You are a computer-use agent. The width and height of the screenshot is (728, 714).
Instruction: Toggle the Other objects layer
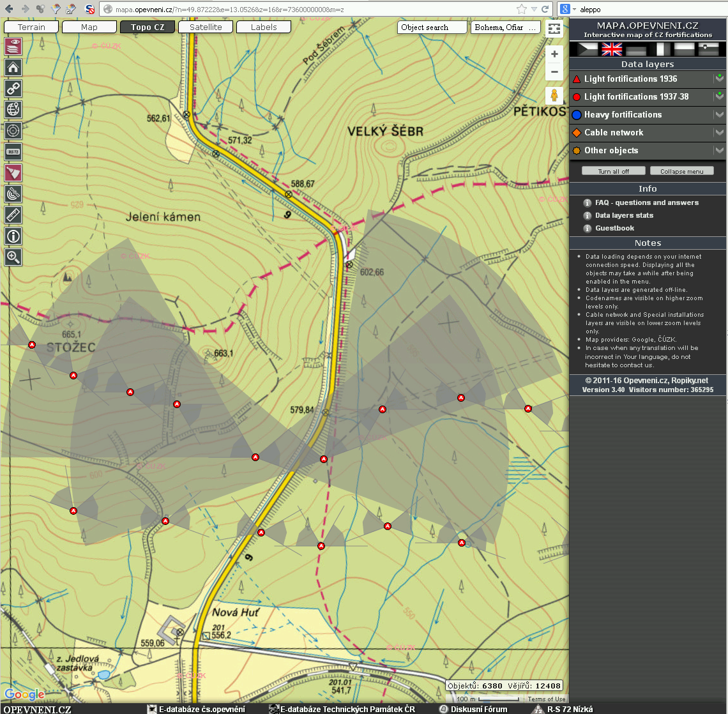611,151
